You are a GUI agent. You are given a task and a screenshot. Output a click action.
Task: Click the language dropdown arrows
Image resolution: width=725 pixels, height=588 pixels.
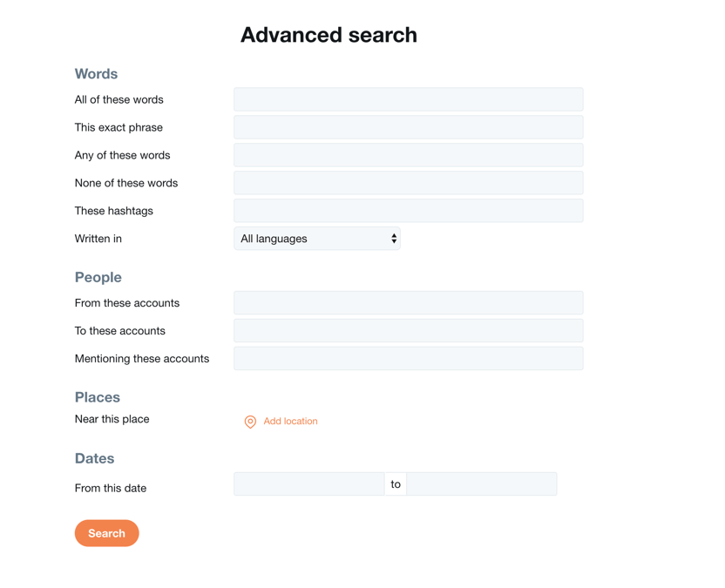(x=394, y=239)
